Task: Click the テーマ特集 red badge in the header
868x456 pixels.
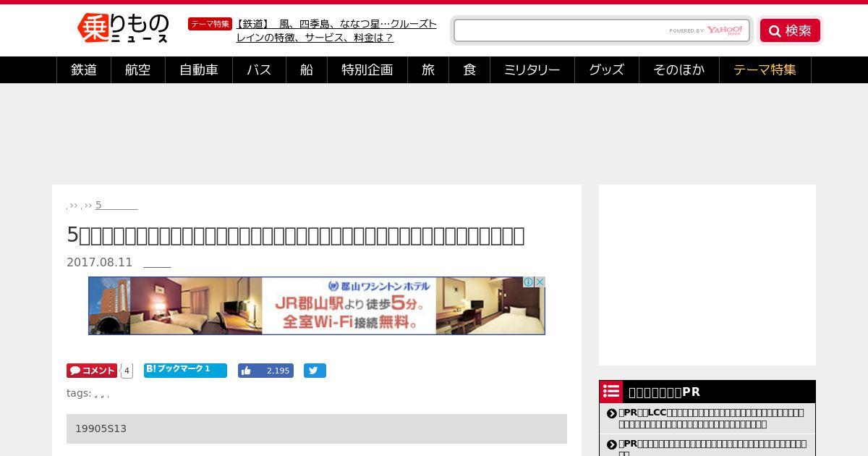Action: click(x=210, y=24)
